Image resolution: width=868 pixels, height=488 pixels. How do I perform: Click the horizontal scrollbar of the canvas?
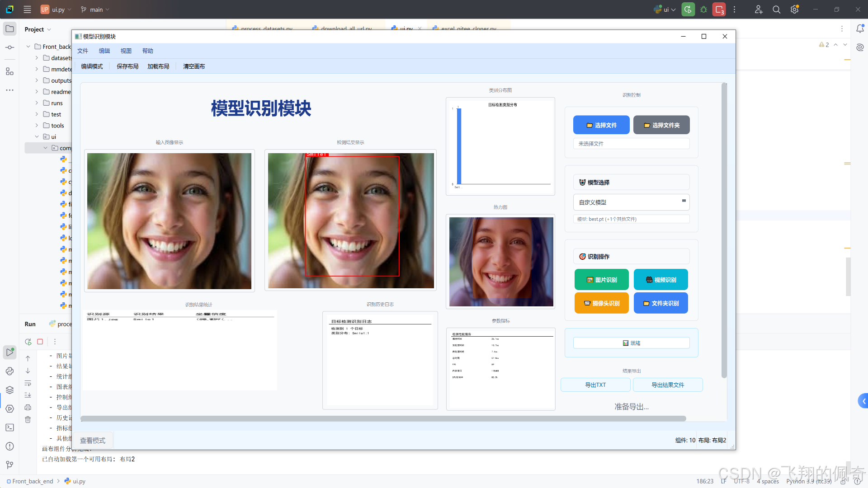point(383,418)
